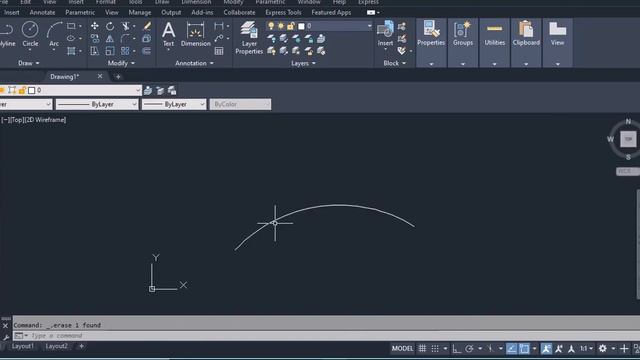Open the Groups panel button
The width and height of the screenshot is (640, 360).
pyautogui.click(x=463, y=42)
